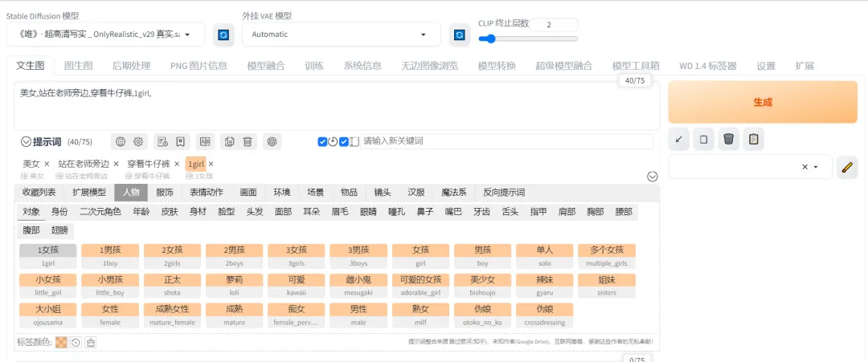Open the 扩展 tab
The width and height of the screenshot is (868, 362).
pos(805,66)
